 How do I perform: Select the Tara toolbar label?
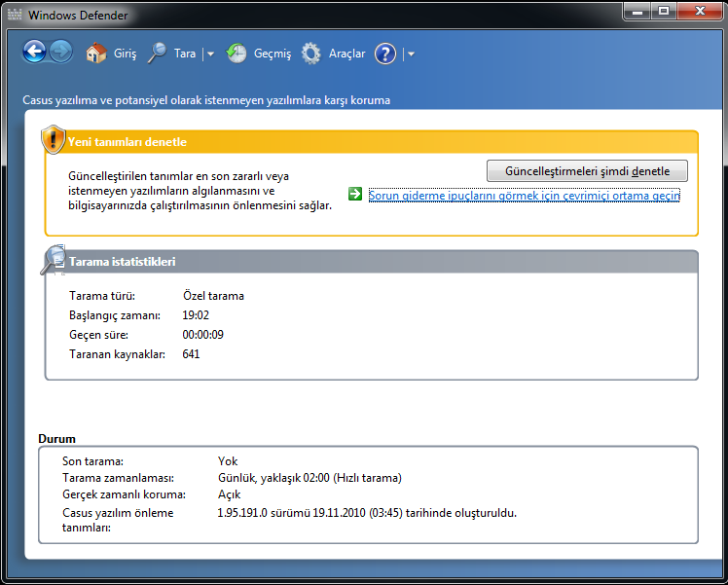[185, 54]
